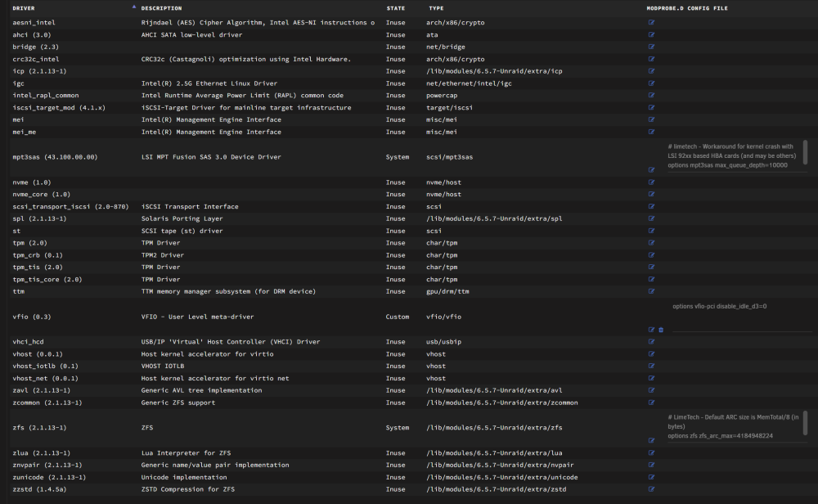
Task: Select 'LSI MPT Fusion SAS 3.0 Device Driver'
Action: [x=211, y=157]
